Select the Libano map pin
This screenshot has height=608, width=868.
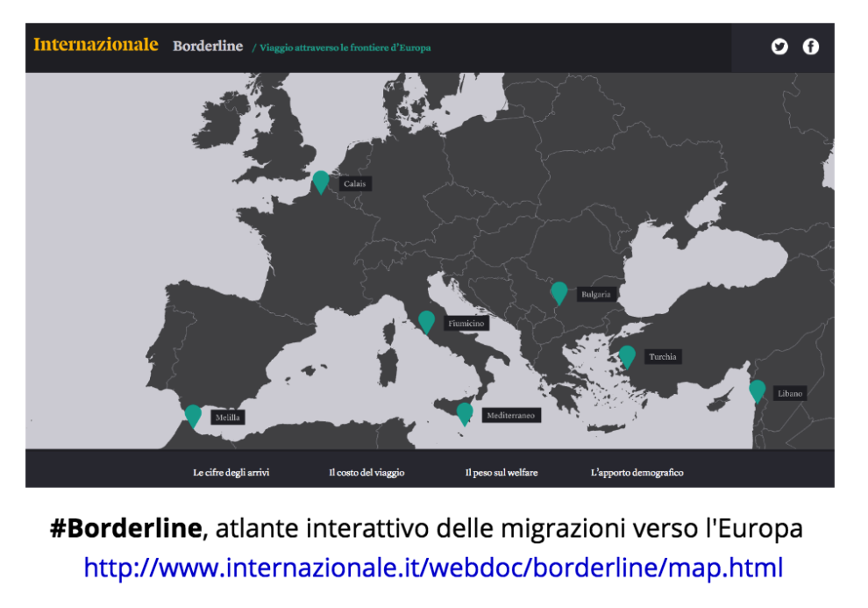[x=758, y=391]
